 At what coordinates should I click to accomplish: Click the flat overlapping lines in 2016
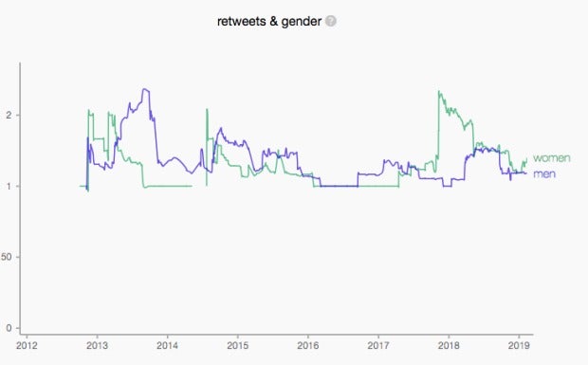(x=339, y=186)
